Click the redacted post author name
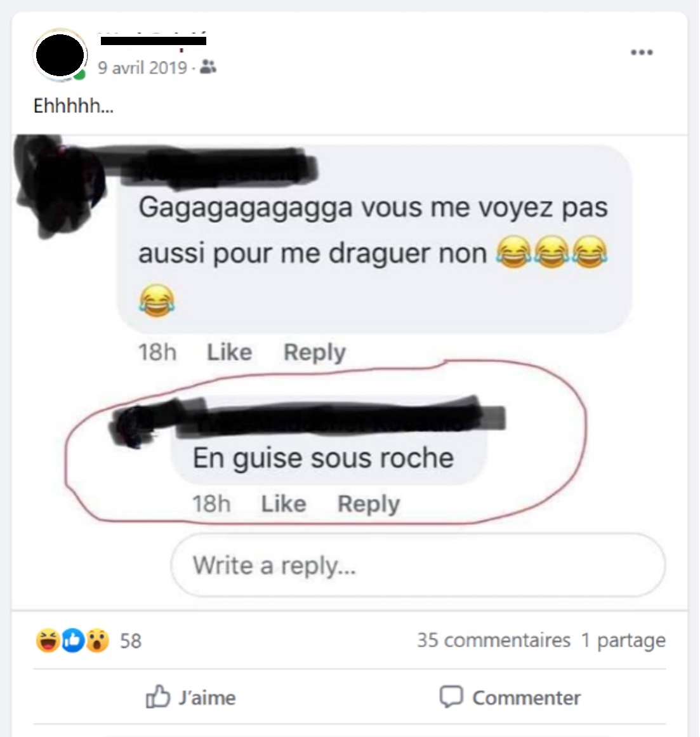The image size is (700, 737). point(153,41)
